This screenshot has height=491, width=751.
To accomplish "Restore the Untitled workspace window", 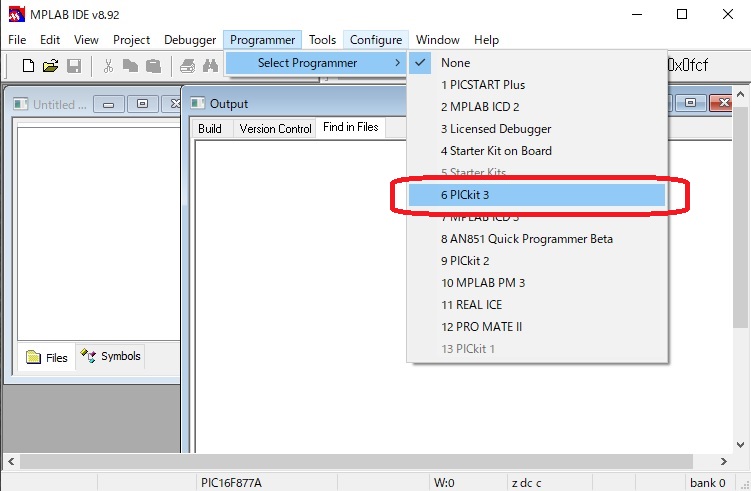I will tap(142, 104).
